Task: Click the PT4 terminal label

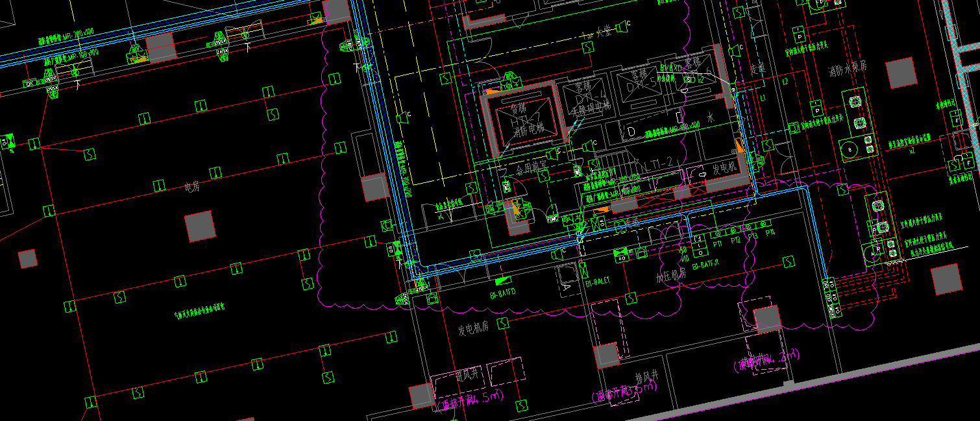Action: (770, 233)
